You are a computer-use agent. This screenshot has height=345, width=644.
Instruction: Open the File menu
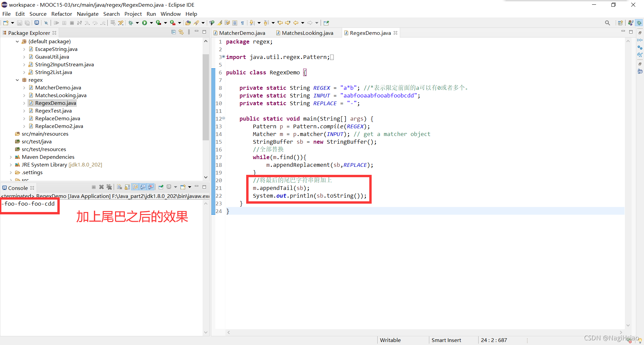pyautogui.click(x=6, y=14)
